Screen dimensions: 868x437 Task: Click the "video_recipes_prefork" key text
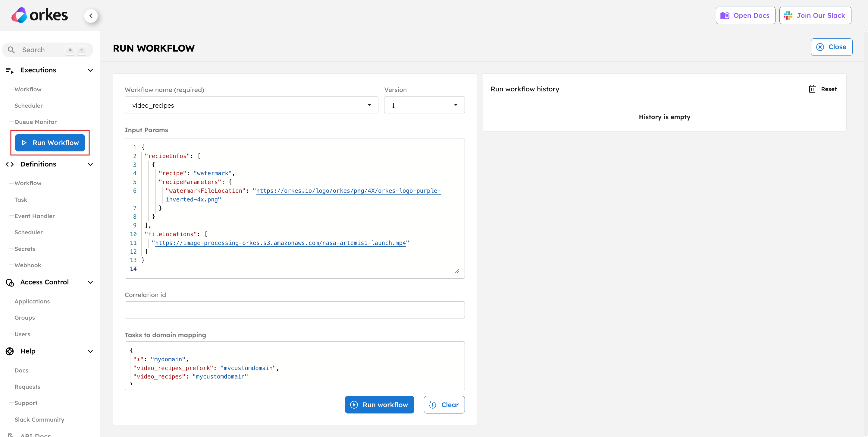[x=173, y=368]
